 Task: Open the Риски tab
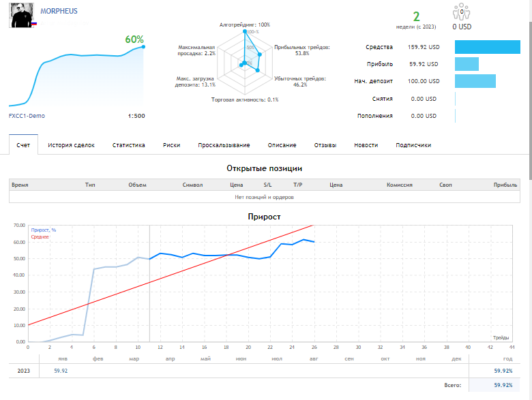(172, 145)
